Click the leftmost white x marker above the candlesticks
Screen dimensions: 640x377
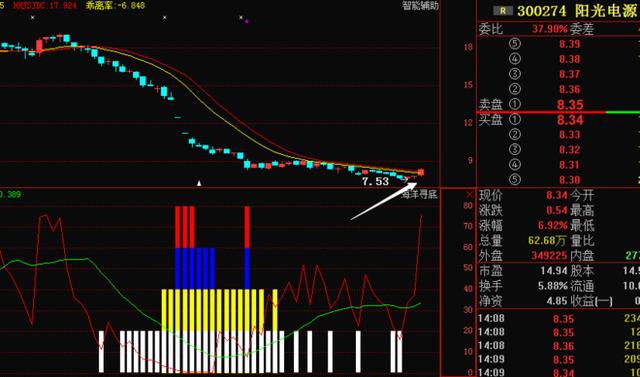tap(33, 17)
